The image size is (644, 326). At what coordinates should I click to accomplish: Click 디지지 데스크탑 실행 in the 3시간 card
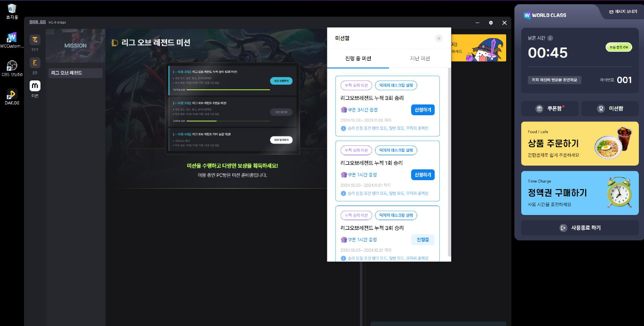396,85
